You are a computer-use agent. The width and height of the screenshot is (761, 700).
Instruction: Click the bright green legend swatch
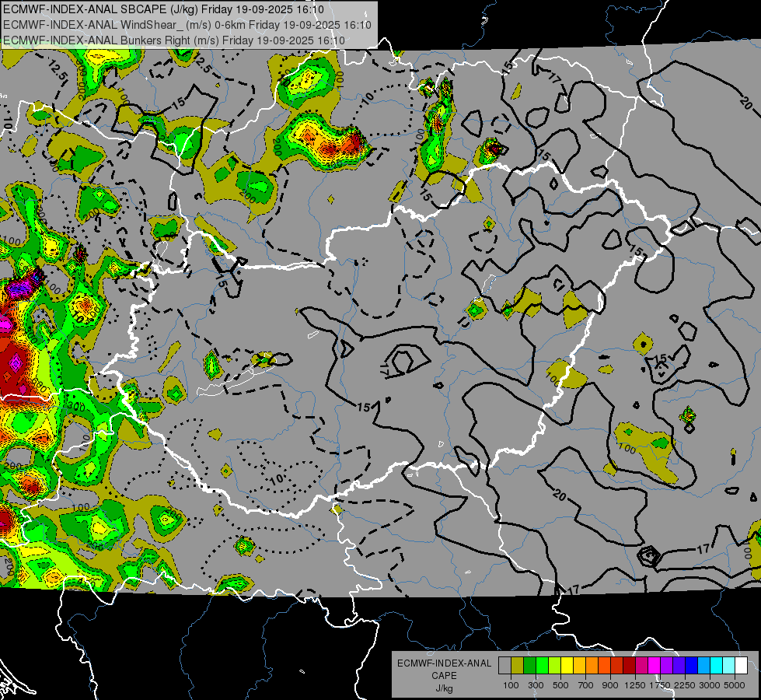[x=542, y=665]
